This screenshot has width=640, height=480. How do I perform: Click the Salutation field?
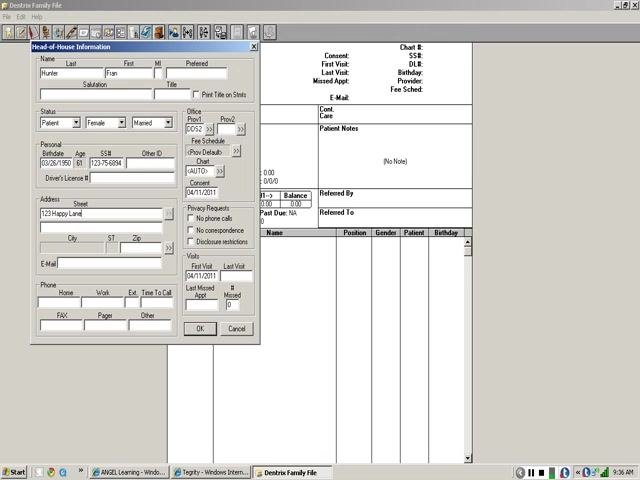tap(96, 94)
